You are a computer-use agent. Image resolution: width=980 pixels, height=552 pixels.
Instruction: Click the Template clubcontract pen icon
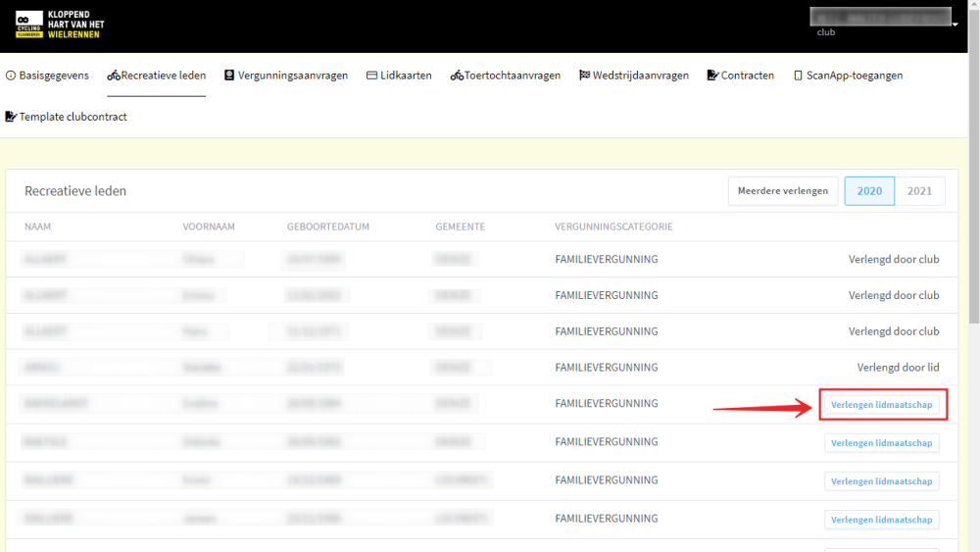coord(11,117)
